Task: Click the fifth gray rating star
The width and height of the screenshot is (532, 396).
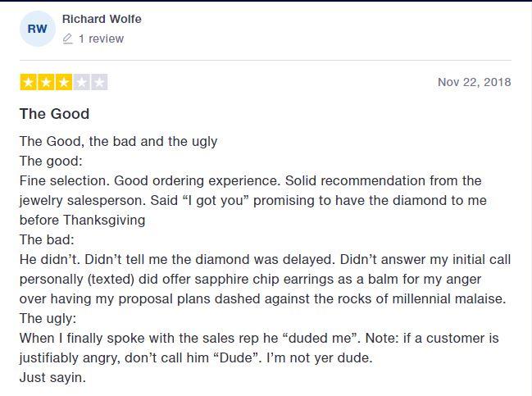Action: (99, 82)
